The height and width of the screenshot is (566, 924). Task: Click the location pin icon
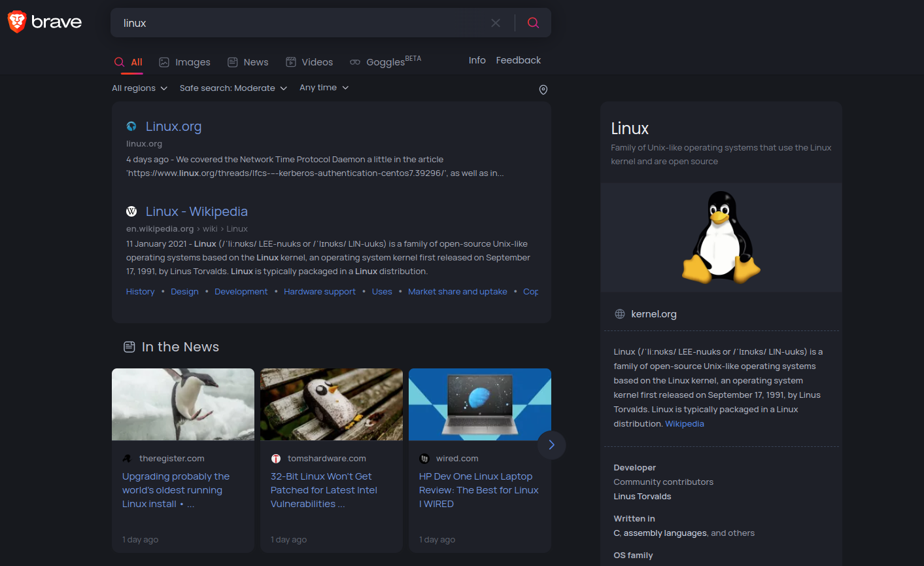click(x=543, y=90)
